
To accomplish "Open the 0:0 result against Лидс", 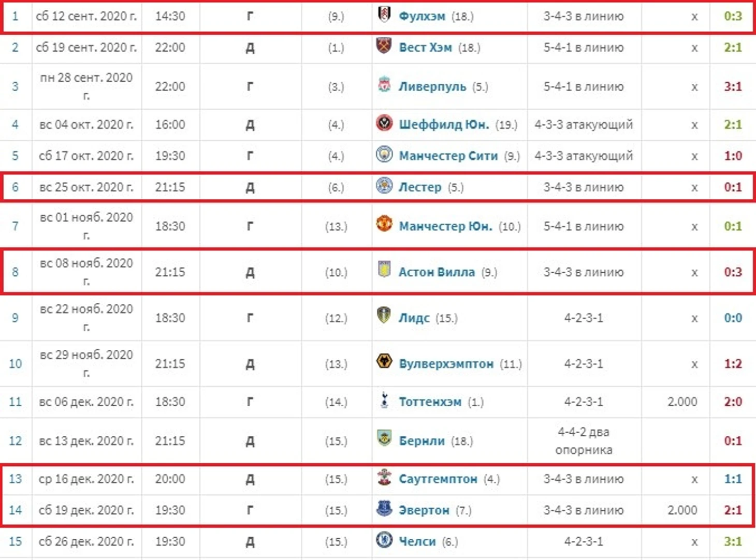I will click(733, 318).
